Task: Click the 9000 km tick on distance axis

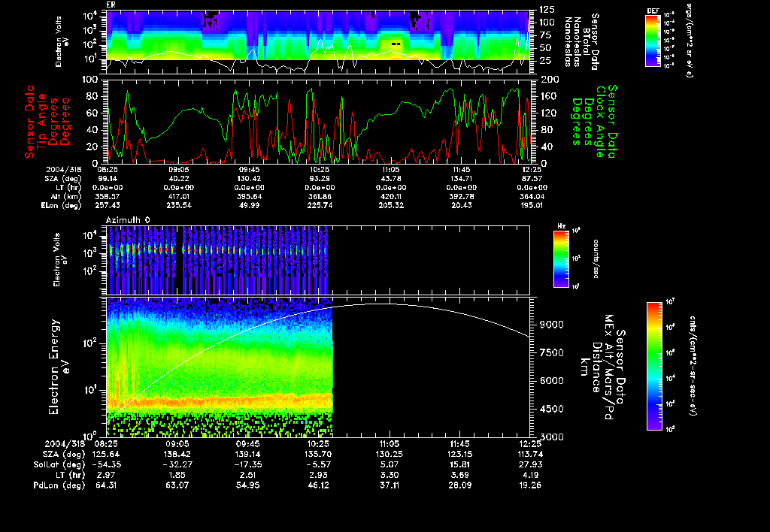Action: [x=550, y=325]
